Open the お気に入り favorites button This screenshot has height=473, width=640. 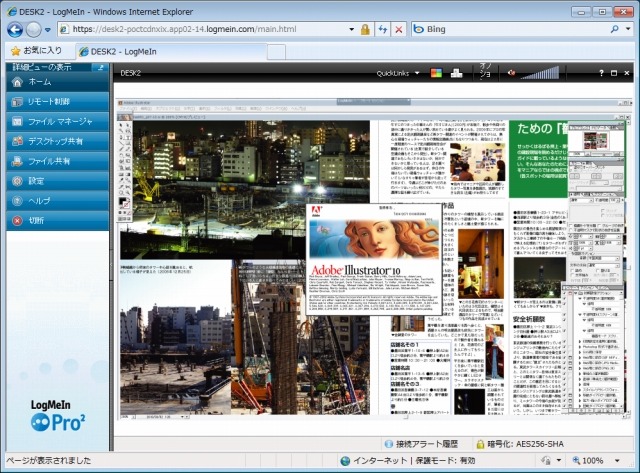37,51
